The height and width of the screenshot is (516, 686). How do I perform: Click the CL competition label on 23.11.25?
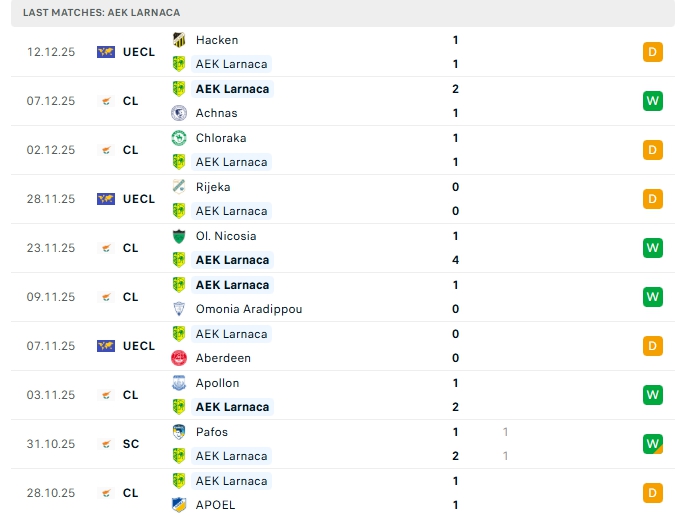pos(131,248)
